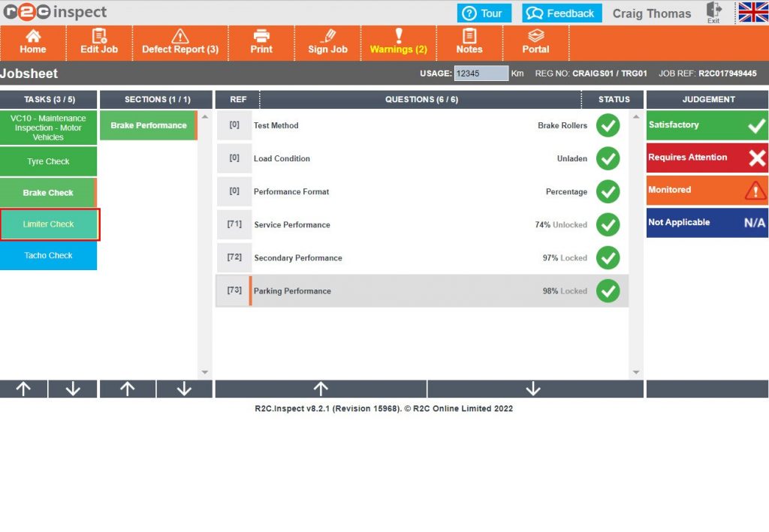Open the Tacho Check task
769x532 pixels.
(48, 255)
